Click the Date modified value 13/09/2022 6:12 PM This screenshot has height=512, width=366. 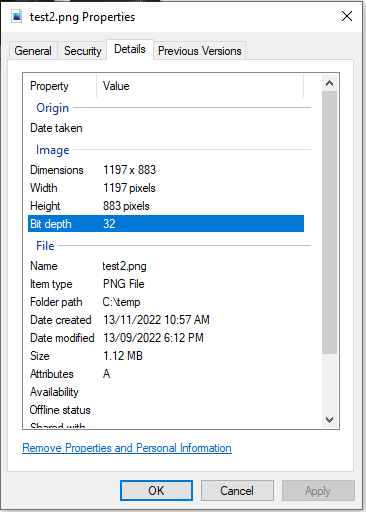[153, 338]
